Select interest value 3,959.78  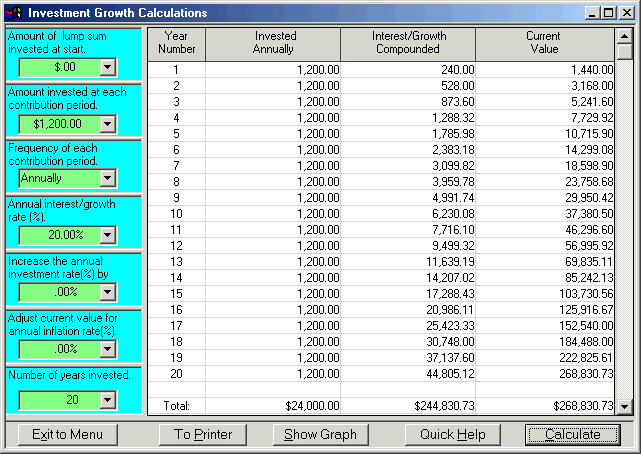(x=408, y=181)
